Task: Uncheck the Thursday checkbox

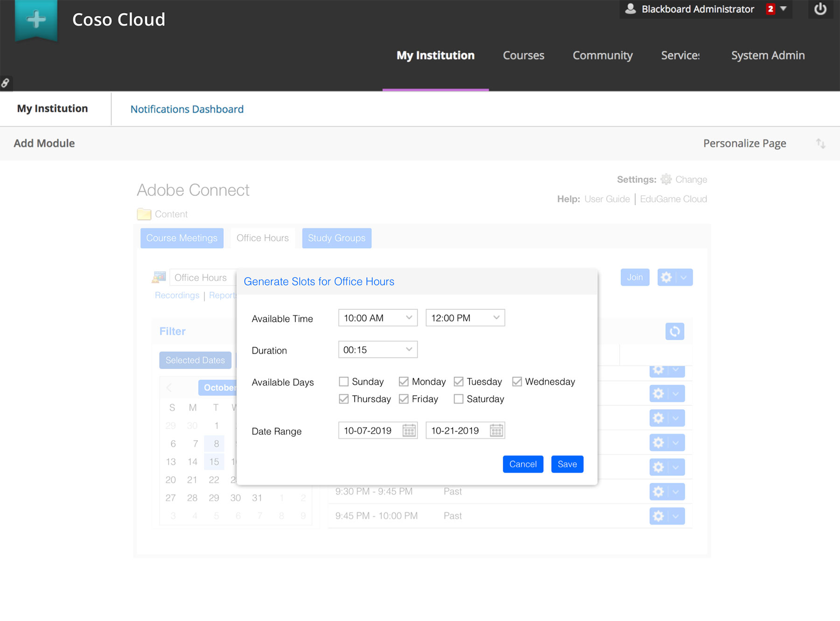Action: [344, 399]
